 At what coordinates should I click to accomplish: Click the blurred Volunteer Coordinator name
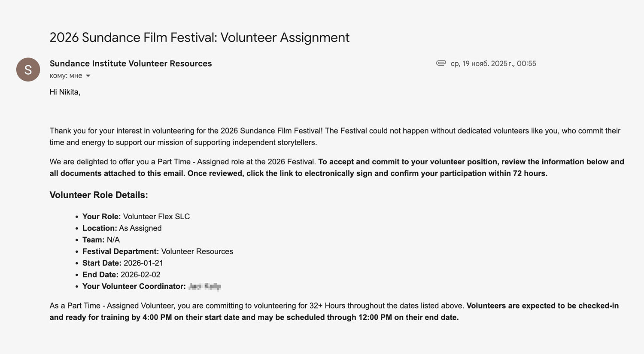click(205, 286)
